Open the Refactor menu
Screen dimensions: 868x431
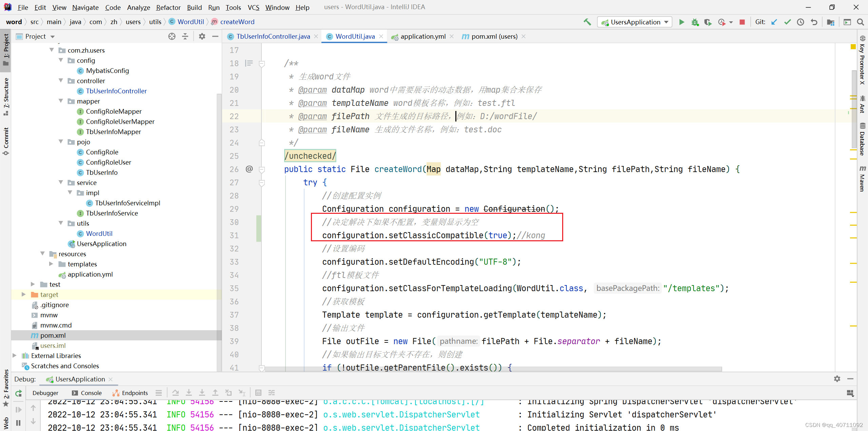click(168, 7)
